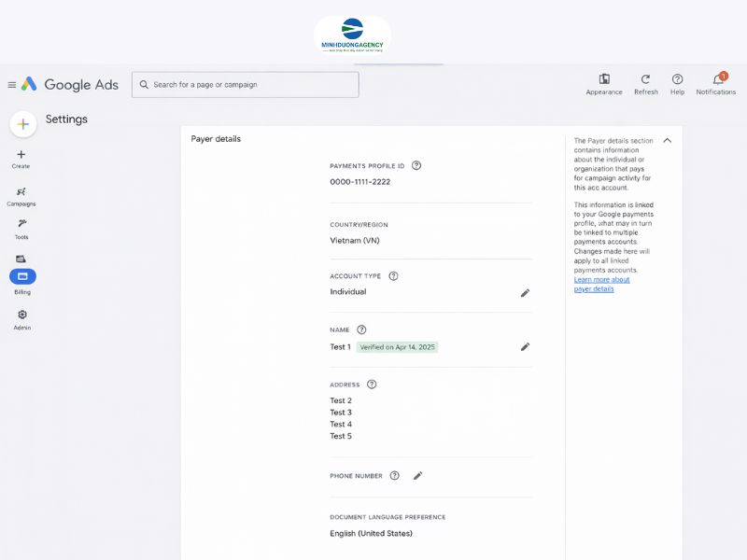
Task: Click the Refresh icon
Action: point(645,79)
